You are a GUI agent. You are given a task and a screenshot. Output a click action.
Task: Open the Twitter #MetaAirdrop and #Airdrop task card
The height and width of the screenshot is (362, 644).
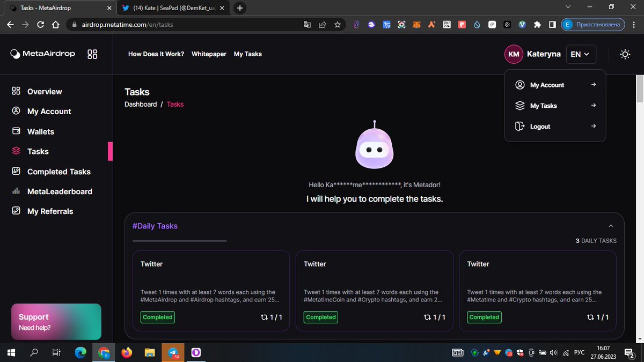211,290
